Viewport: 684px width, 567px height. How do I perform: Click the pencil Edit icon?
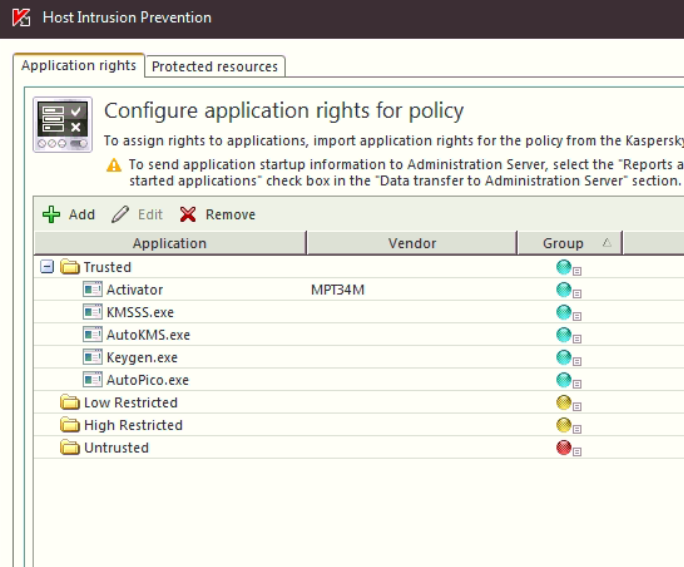point(121,215)
